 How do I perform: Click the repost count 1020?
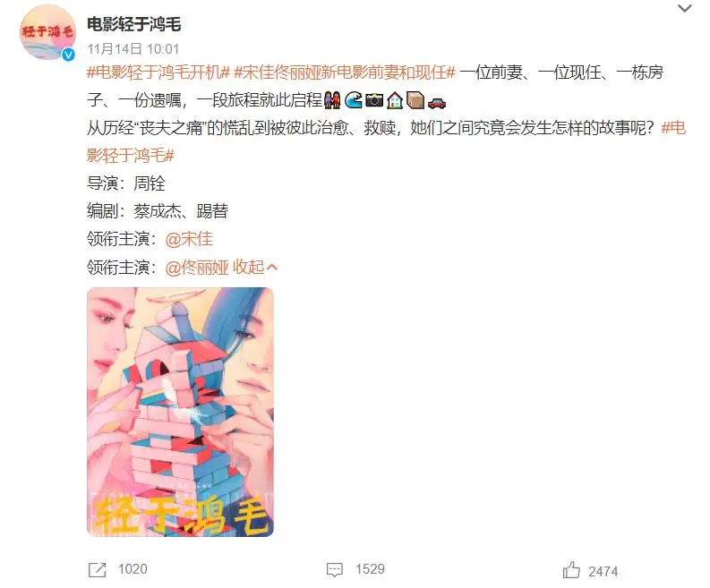point(133,569)
